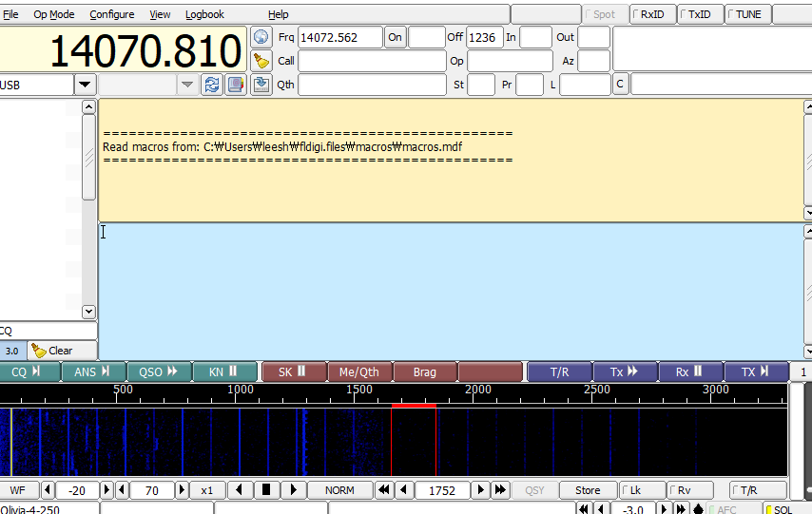Enable the RxID toggle
812x514 pixels.
point(652,14)
